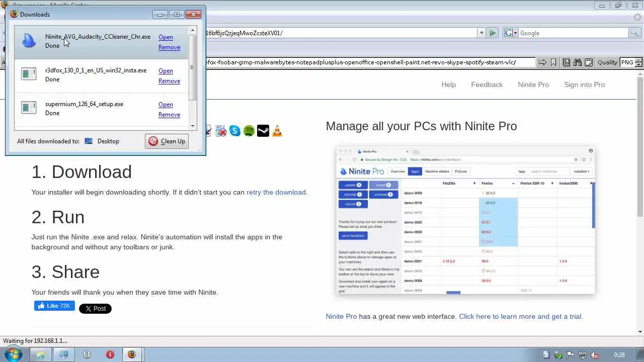Change the PNG format spinner
Viewport: 644px width, 362px height.
(x=639, y=62)
